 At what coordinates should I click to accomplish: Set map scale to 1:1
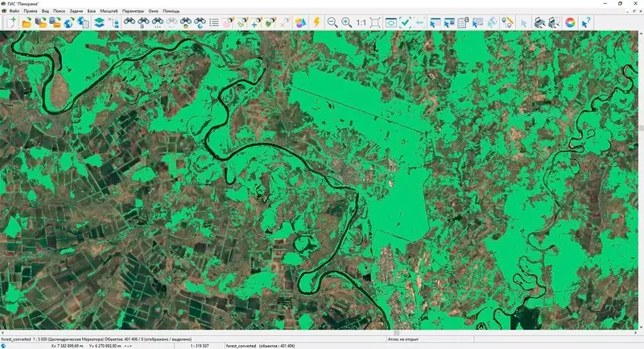361,23
